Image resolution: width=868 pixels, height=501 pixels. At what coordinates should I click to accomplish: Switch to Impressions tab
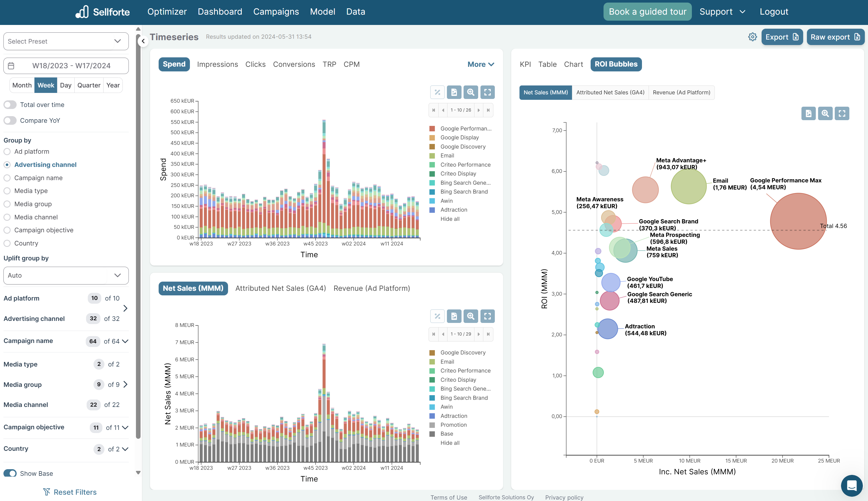[x=217, y=64]
